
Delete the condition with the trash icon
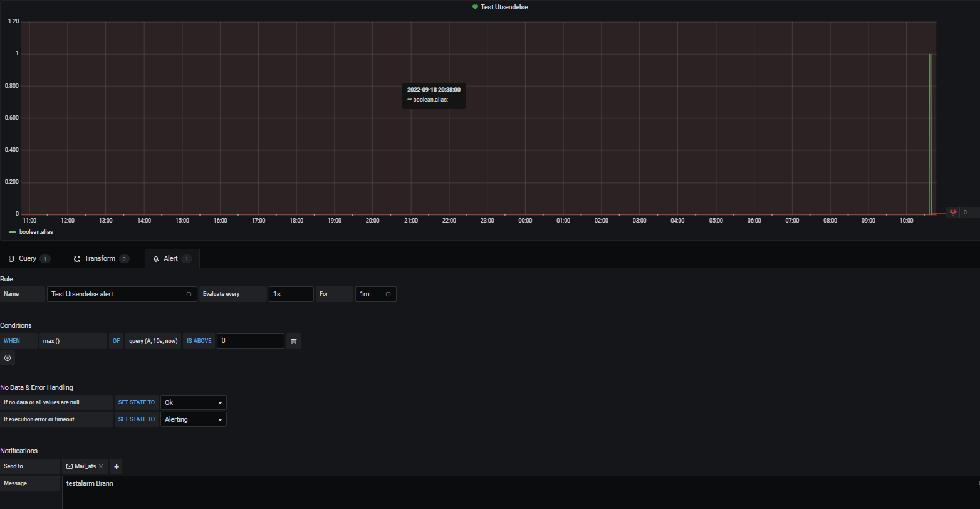click(294, 341)
